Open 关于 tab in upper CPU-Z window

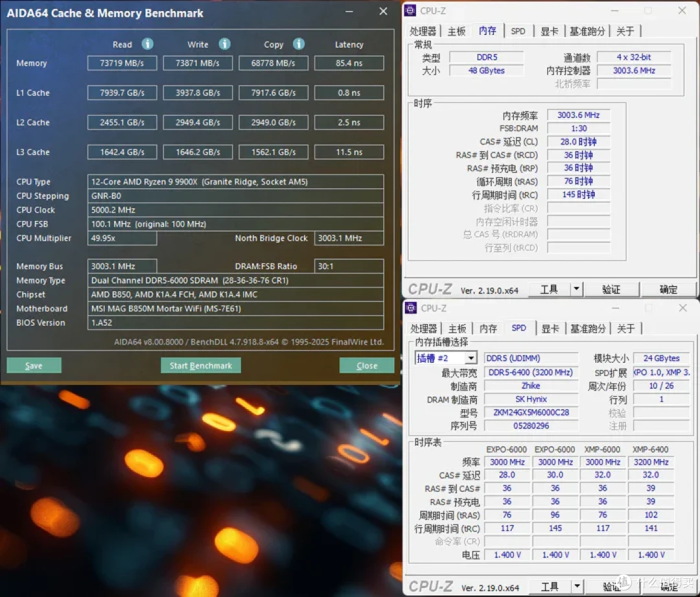(625, 31)
